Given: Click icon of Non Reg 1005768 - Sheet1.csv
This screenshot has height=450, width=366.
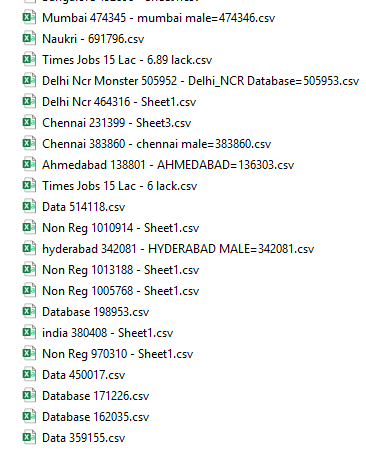Looking at the screenshot, I should (29, 290).
